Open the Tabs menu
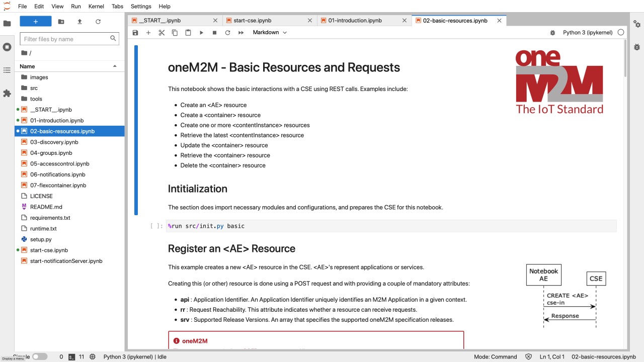 pos(117,7)
